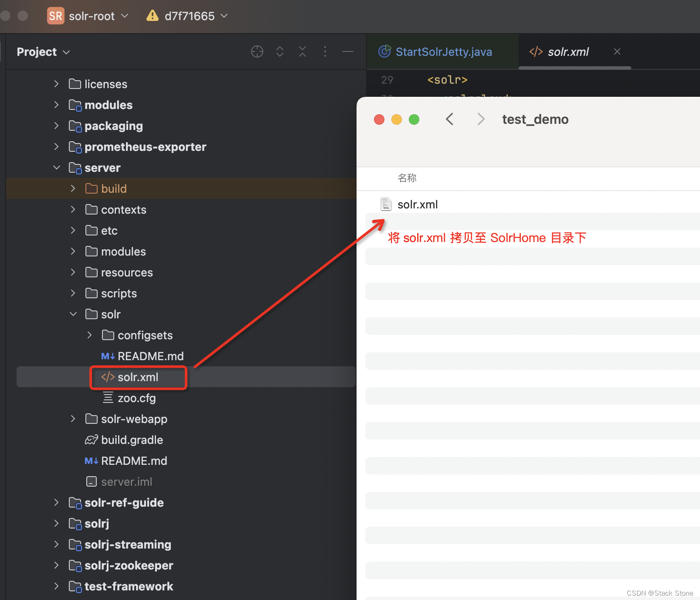Switch to the StartSolrJetty.java tab
Viewport: 700px width, 600px height.
(443, 52)
